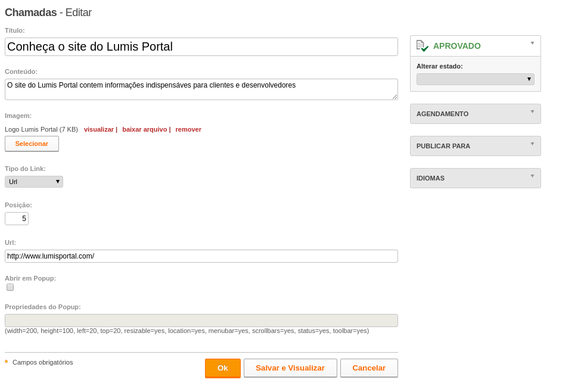Collapse the APROVADO panel arrow
This screenshot has height=392, width=581.
(x=532, y=43)
